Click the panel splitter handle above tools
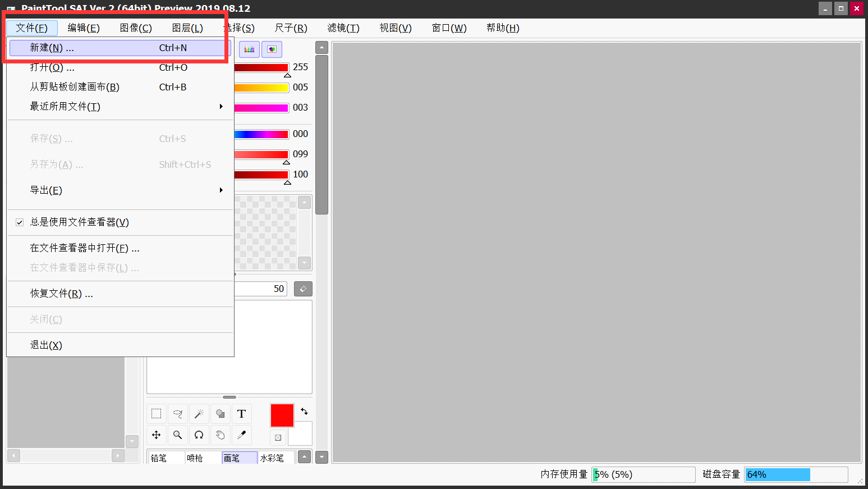 pyautogui.click(x=229, y=397)
